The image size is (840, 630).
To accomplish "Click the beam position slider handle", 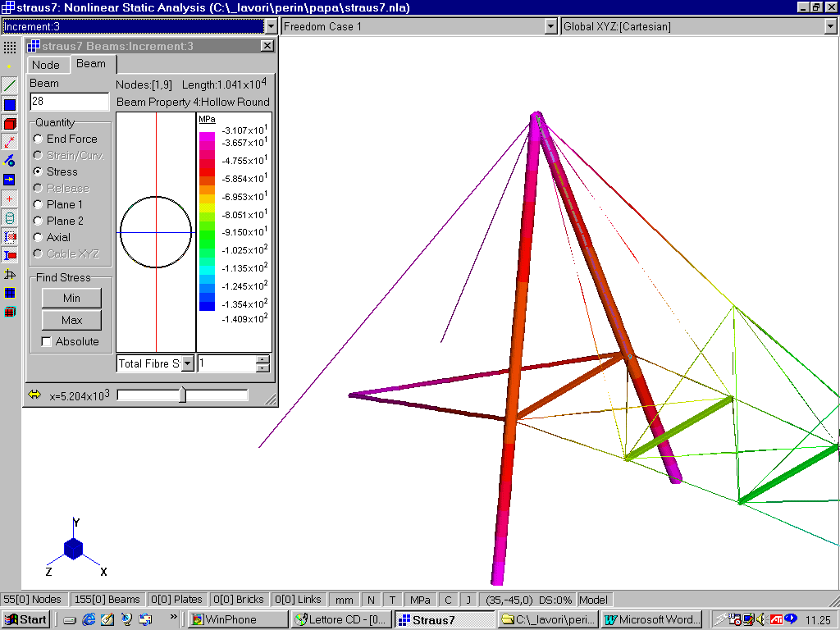I will [183, 395].
